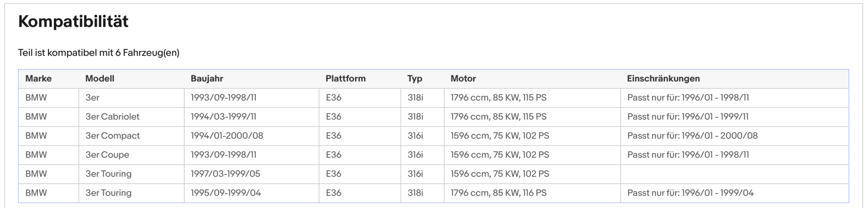868x208 pixels.
Task: Click the Kompatibilität heading
Action: (73, 22)
